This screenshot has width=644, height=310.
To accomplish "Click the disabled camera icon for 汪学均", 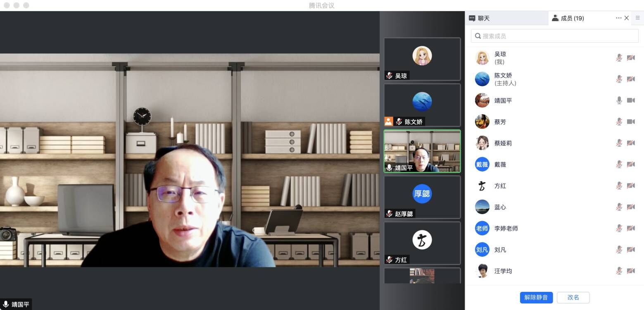I will tap(631, 271).
